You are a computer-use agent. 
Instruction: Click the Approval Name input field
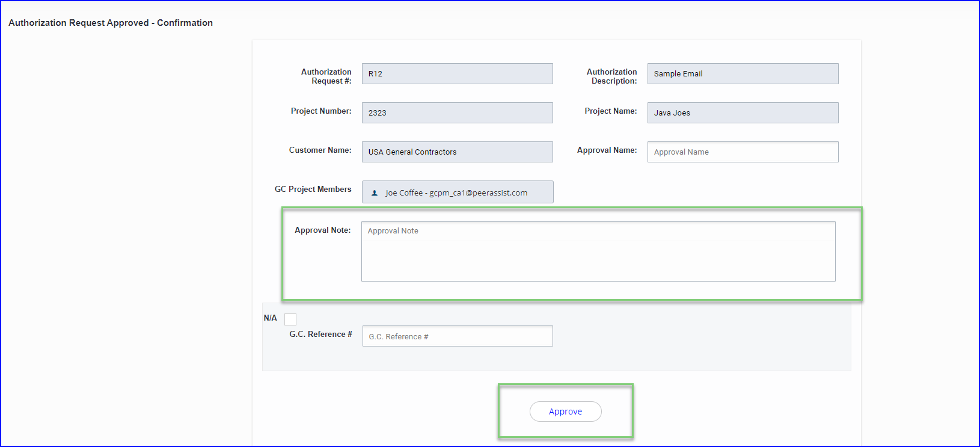(x=743, y=152)
